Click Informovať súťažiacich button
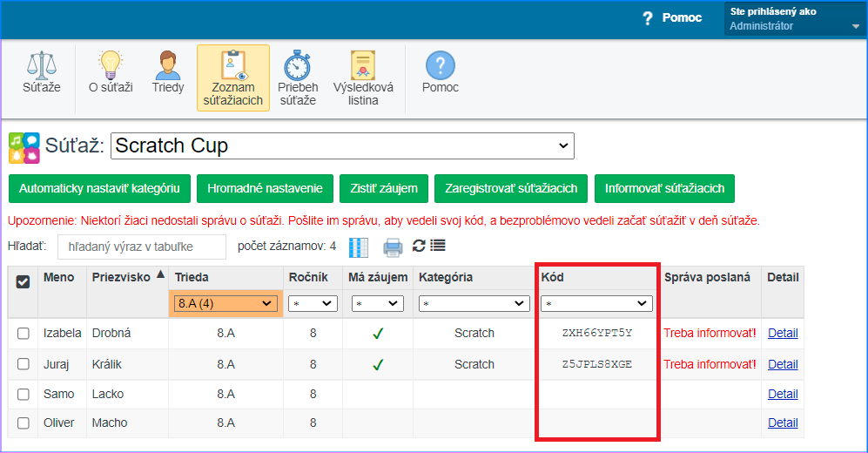Image resolution: width=868 pixels, height=453 pixels. 664,188
